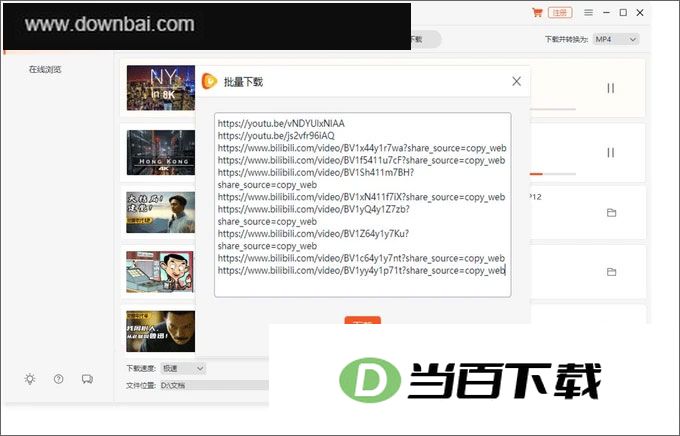Click the youtu.be/vNDYUlxNIAA URL line
The height and width of the screenshot is (436, 680).
pyautogui.click(x=281, y=124)
